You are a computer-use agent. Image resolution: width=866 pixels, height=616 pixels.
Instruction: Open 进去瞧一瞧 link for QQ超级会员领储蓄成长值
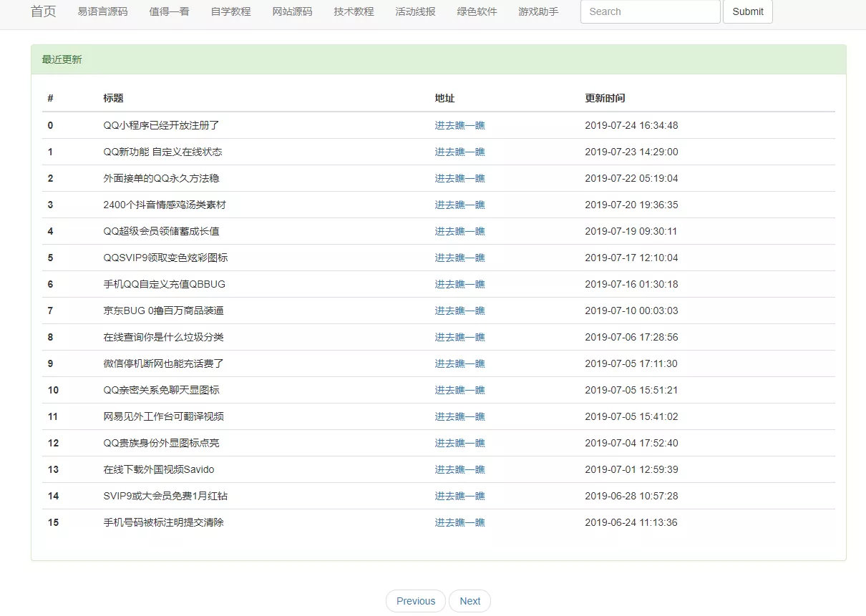click(460, 231)
